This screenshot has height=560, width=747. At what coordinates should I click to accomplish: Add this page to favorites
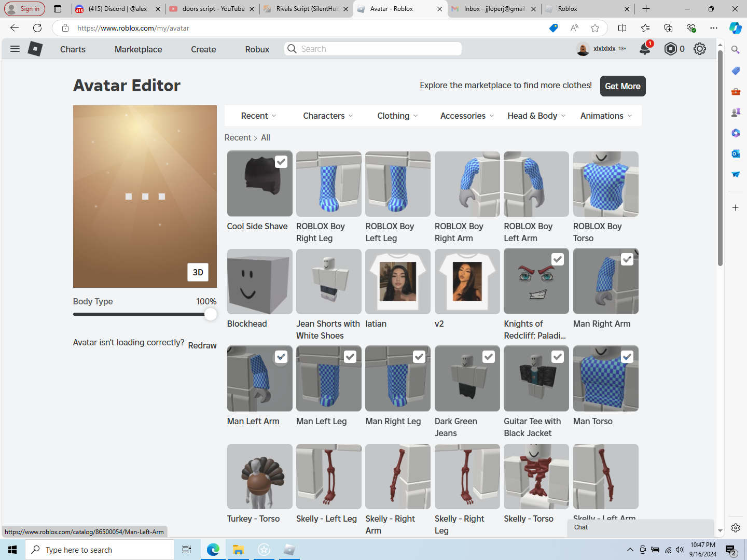(595, 28)
